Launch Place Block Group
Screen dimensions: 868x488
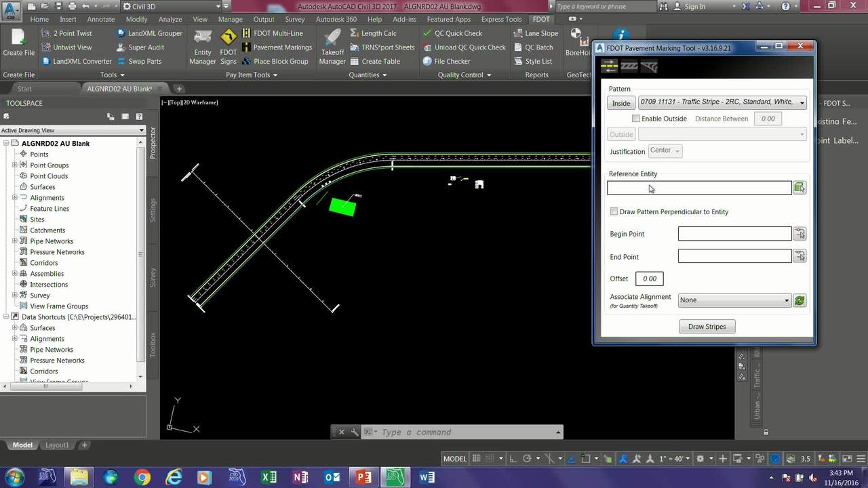pyautogui.click(x=275, y=61)
